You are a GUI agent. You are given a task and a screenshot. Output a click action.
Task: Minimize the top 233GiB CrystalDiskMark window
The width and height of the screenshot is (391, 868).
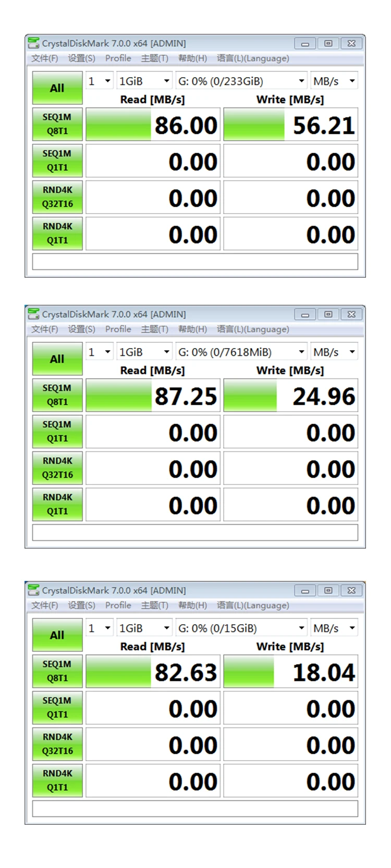305,44
